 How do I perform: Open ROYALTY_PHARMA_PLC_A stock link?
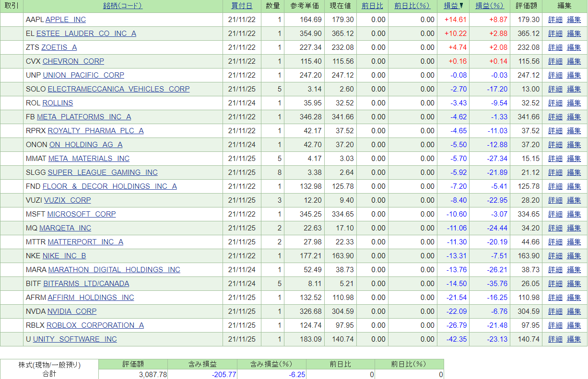(x=95, y=131)
